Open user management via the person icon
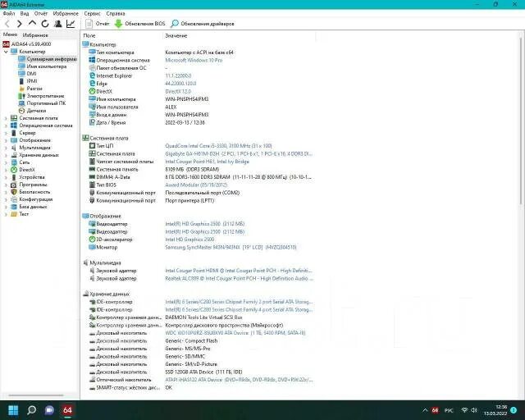This screenshot has height=420, width=525. (58, 24)
